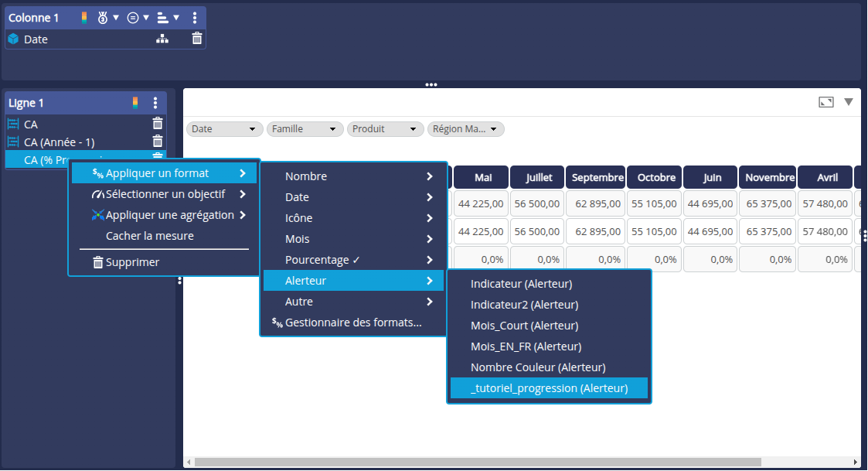
Task: Click the fullscreen expand icon above the table
Action: [x=825, y=101]
